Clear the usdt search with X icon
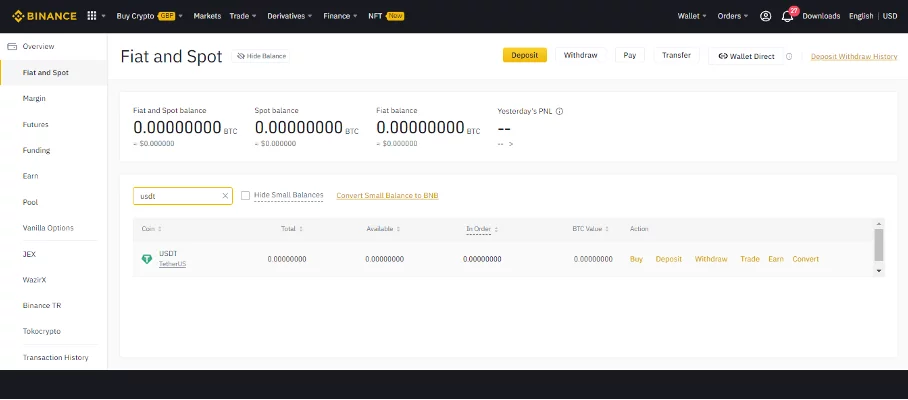 coord(225,196)
